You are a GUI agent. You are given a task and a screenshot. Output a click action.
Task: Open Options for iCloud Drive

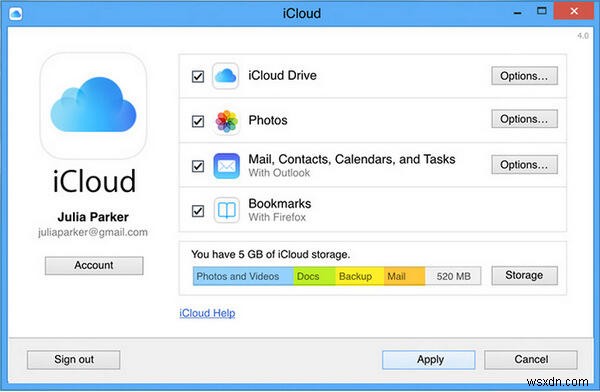click(x=524, y=76)
